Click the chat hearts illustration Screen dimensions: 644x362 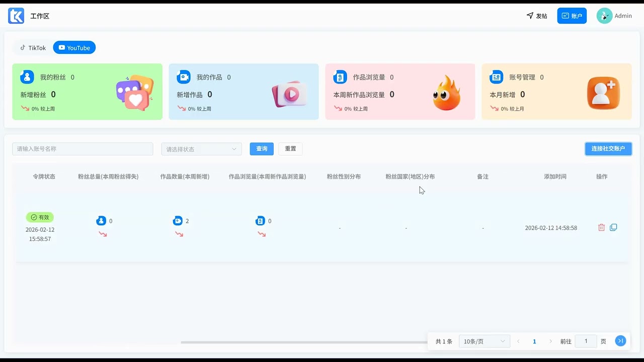pyautogui.click(x=134, y=93)
